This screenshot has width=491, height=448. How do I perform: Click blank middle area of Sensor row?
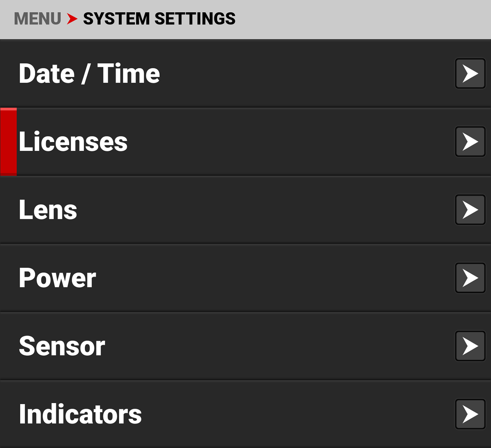tap(262, 346)
